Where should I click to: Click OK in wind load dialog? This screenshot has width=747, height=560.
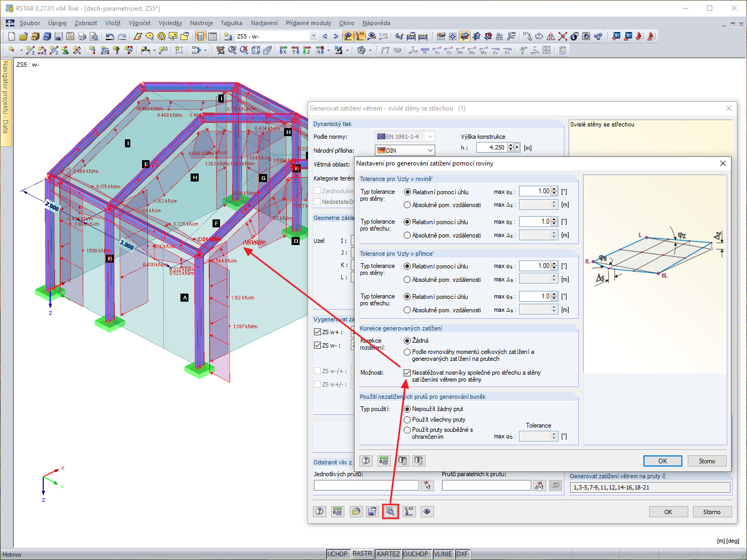(669, 511)
